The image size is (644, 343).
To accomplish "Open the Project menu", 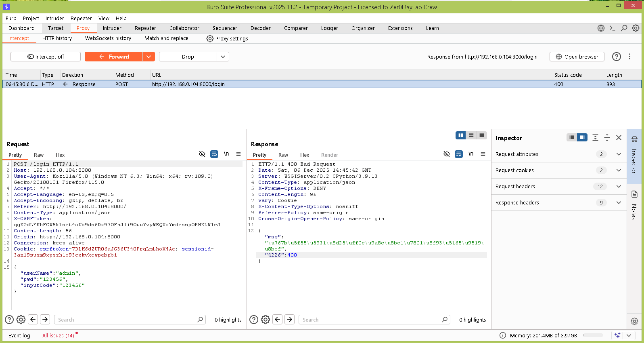I will tap(31, 18).
